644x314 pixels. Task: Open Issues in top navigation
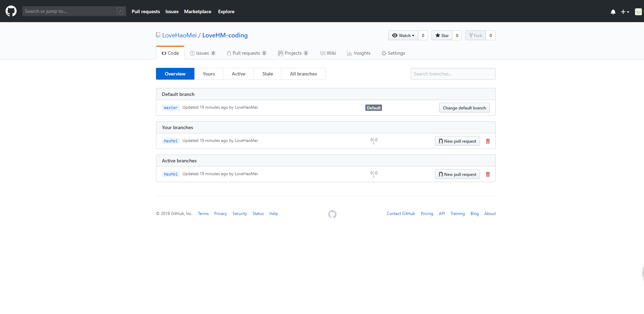tap(172, 11)
